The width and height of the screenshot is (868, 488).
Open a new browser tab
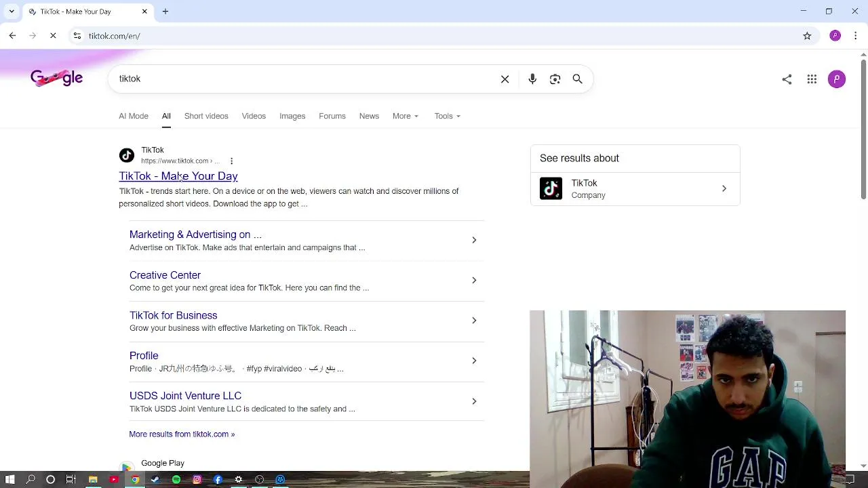tap(165, 12)
